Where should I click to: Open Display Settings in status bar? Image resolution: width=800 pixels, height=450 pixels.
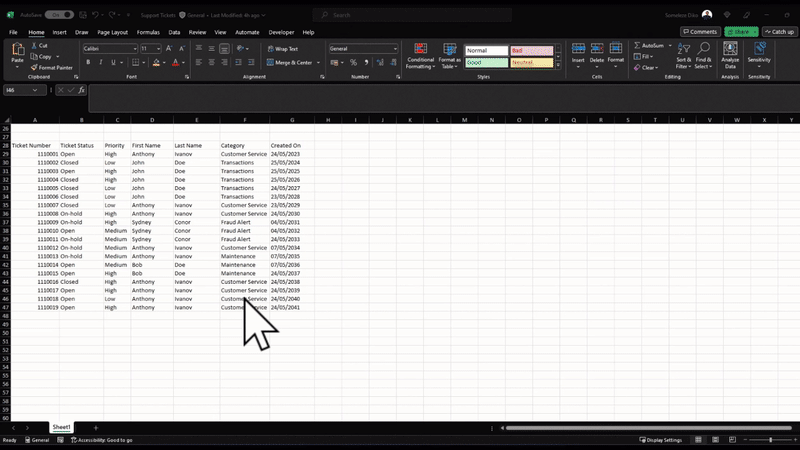click(661, 440)
